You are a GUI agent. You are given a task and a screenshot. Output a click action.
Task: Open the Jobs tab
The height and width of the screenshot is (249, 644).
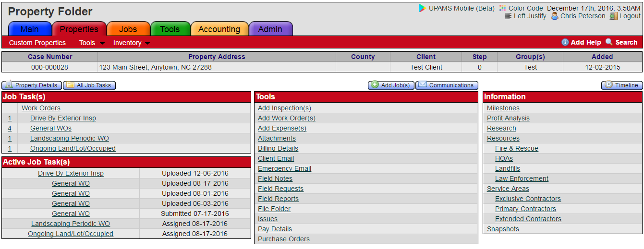pos(128,29)
